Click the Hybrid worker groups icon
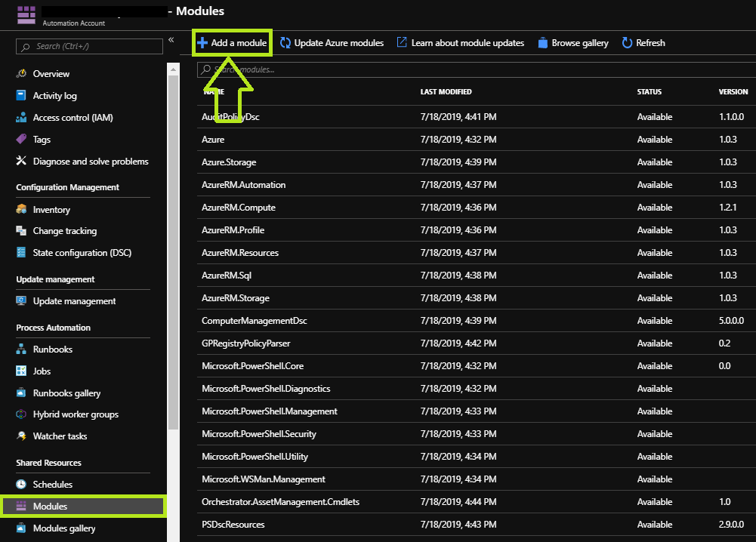Screen dimensions: 756x542 pyautogui.click(x=21, y=414)
